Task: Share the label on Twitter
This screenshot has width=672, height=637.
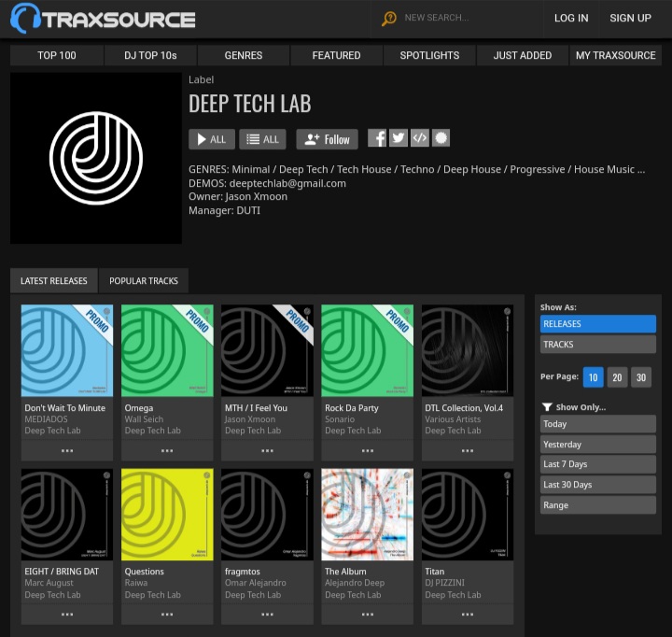Action: (x=399, y=138)
